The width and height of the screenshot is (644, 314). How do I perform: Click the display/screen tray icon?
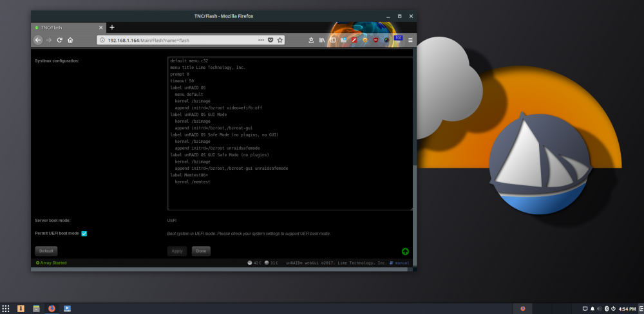[585, 308]
